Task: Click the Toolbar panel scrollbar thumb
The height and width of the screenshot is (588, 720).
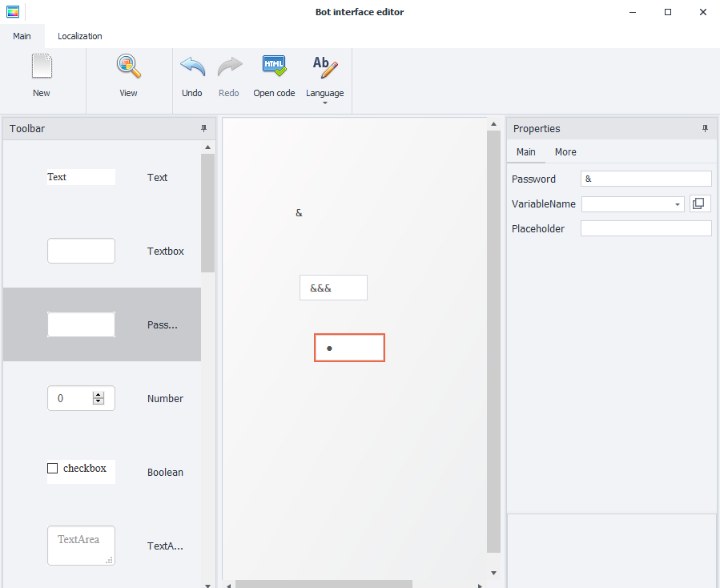Action: (x=207, y=213)
